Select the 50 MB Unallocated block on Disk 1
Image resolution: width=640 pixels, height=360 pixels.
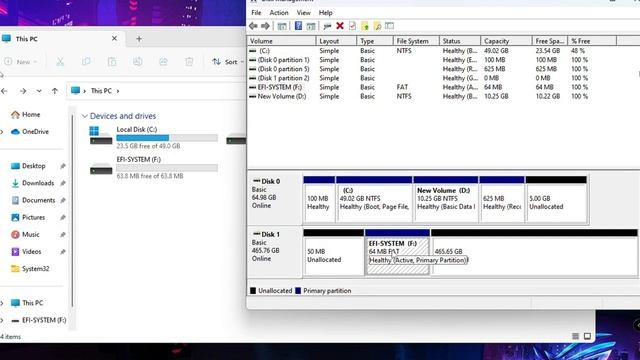[x=333, y=252]
